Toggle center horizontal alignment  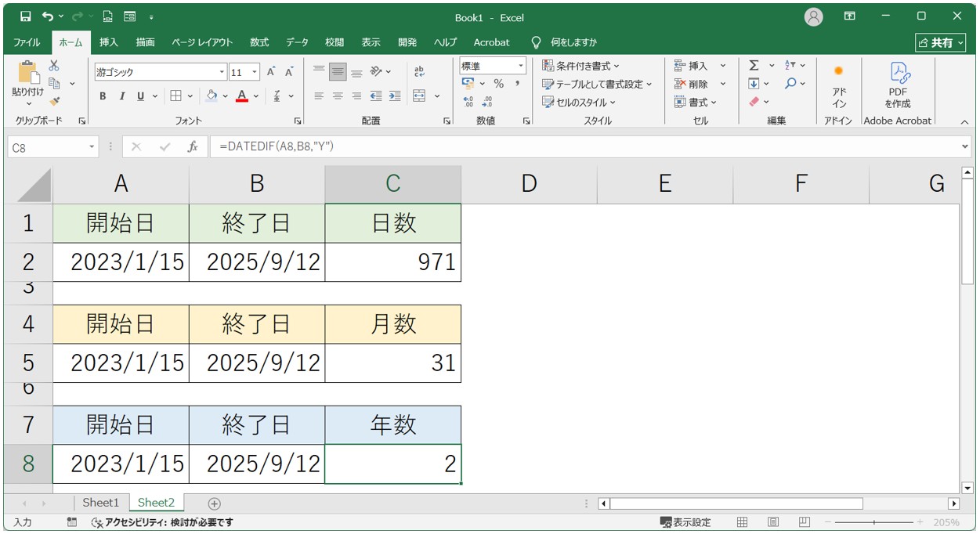pyautogui.click(x=338, y=96)
